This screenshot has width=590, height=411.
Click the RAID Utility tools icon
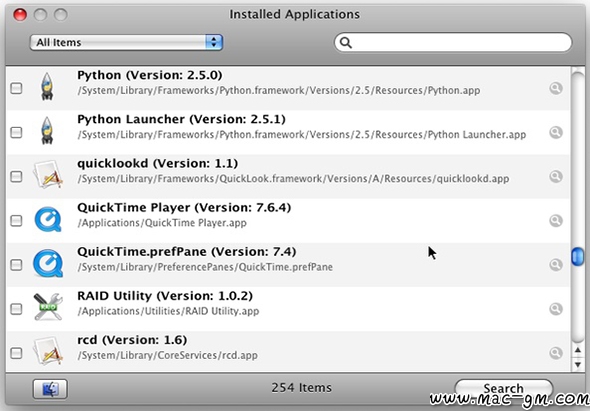click(48, 307)
